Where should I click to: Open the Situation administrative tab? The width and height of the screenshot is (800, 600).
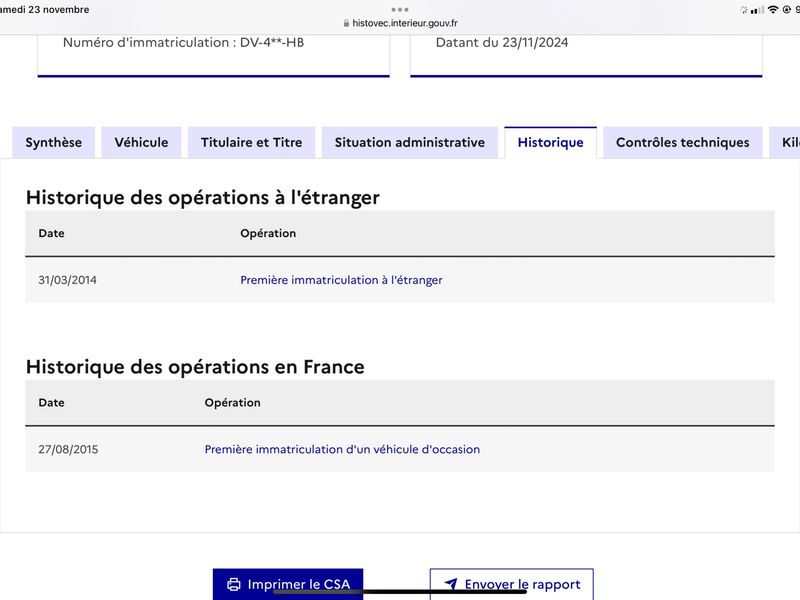tap(410, 142)
